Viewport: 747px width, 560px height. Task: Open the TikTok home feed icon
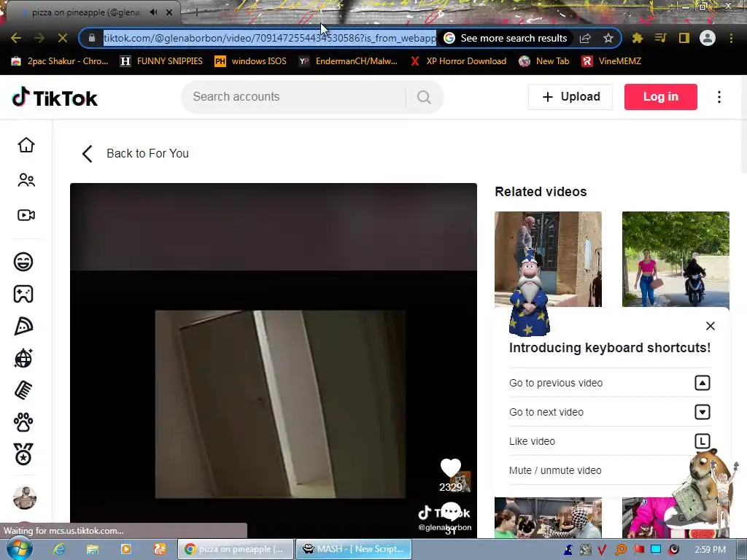point(26,145)
